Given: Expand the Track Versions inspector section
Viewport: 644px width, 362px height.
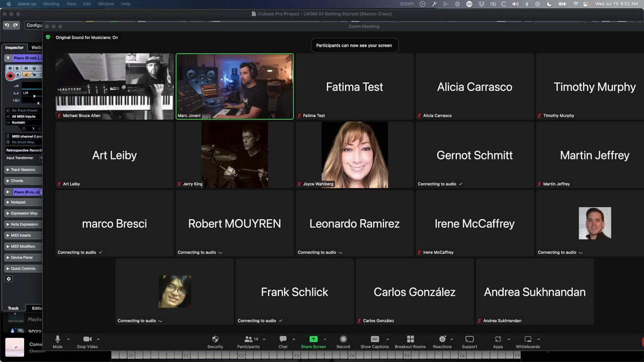Looking at the screenshot, I should (23, 170).
